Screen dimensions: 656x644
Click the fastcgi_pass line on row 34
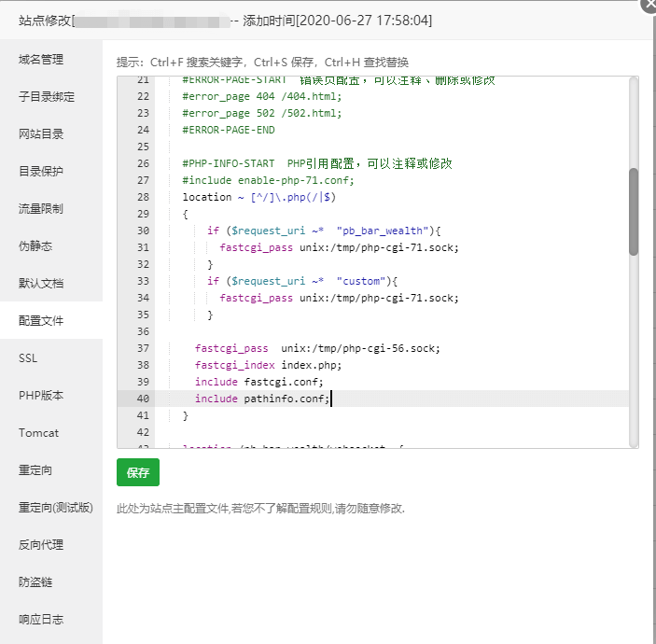click(340, 298)
